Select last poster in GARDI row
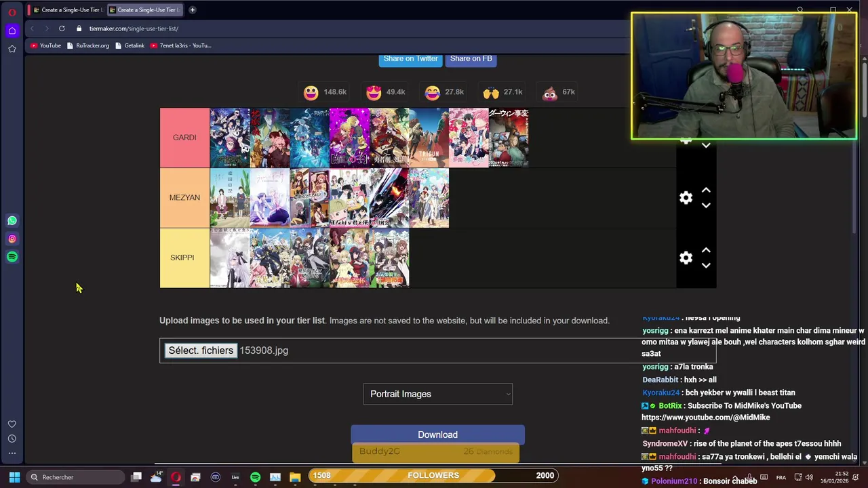This screenshot has height=488, width=868. click(509, 138)
